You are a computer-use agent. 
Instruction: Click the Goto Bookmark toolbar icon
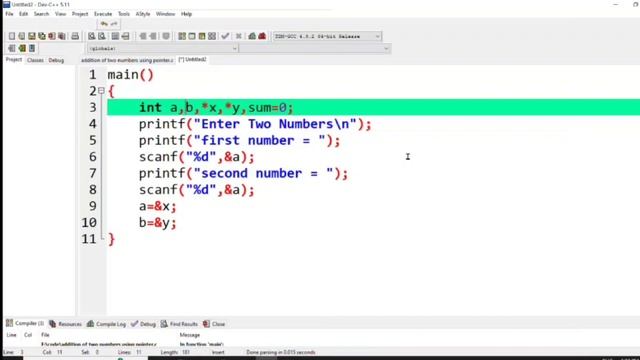click(32, 48)
